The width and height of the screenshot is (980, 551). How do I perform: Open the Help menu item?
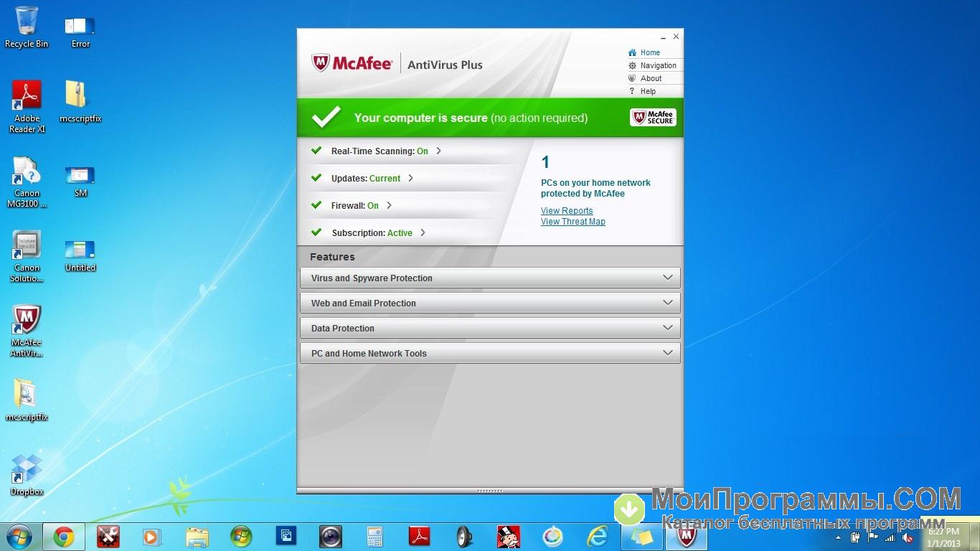[x=648, y=91]
